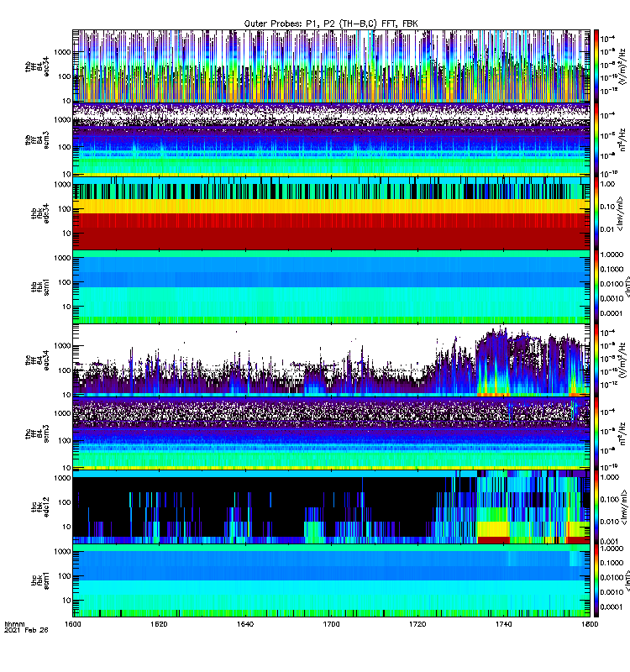Viewport: 630px width, 672px height.
Task: Click the 'hhmm' axis unit label
Action: coord(14,624)
